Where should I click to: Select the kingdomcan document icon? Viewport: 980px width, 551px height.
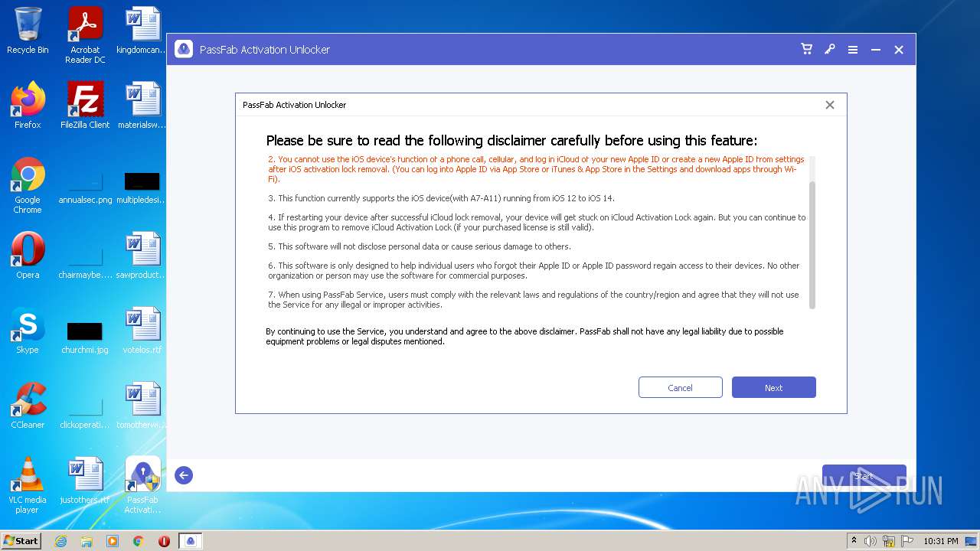(142, 31)
